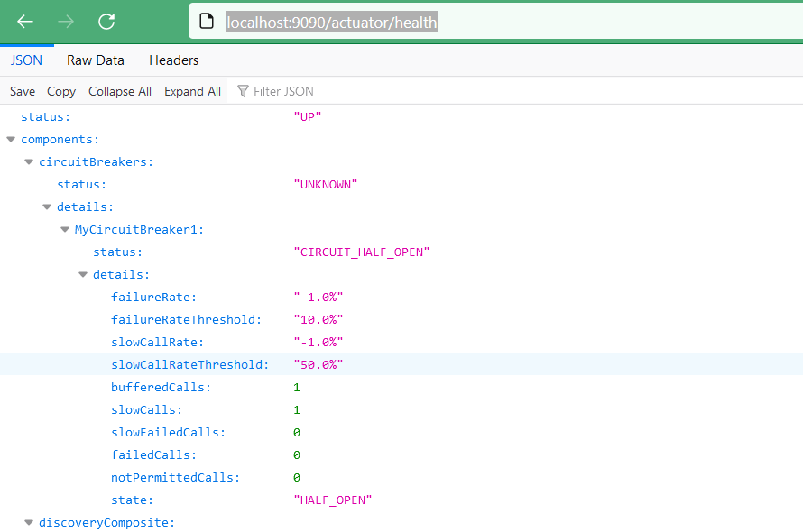Click the failureRateThreshold key
Screen dimensions: 803x532
pyautogui.click(x=187, y=319)
